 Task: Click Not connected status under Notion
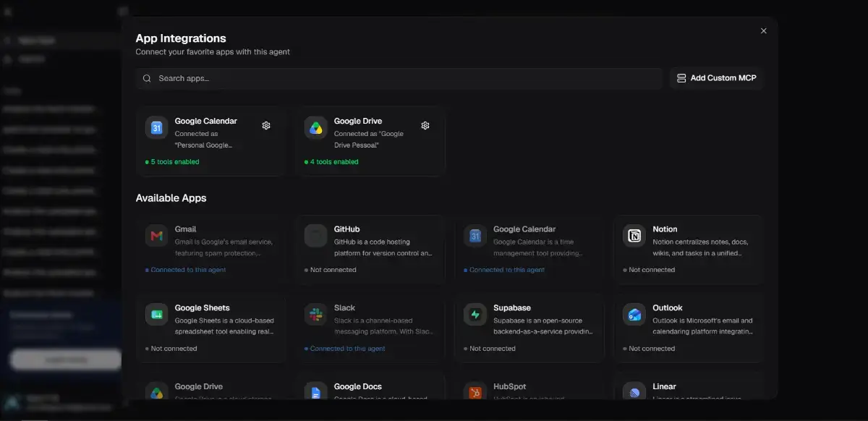(x=651, y=270)
